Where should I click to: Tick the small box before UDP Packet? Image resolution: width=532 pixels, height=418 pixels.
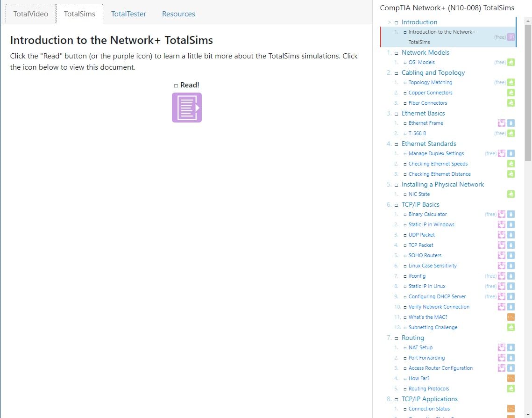point(405,235)
